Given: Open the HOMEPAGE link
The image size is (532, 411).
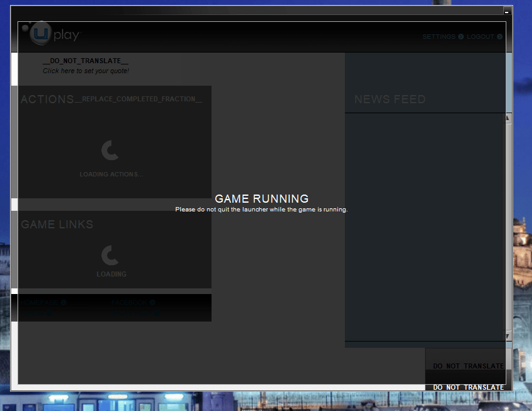Looking at the screenshot, I should click(x=41, y=302).
